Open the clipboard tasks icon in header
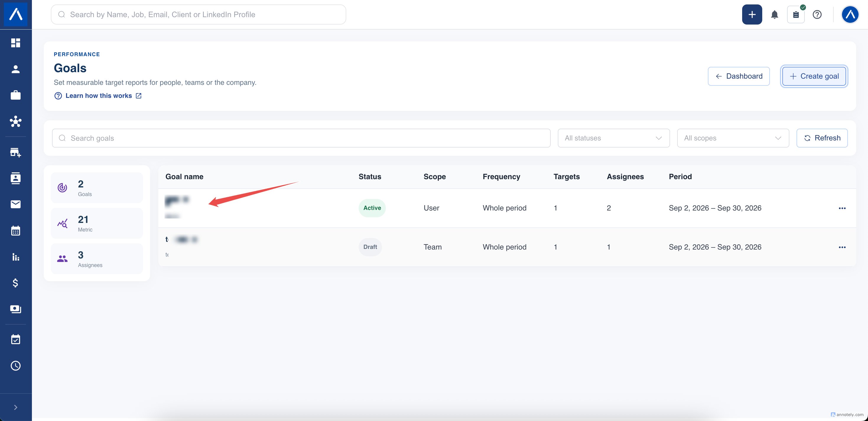868x421 pixels. pos(796,14)
